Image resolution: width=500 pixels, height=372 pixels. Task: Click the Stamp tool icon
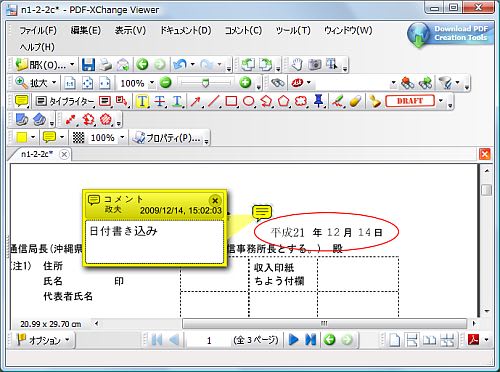click(x=375, y=101)
